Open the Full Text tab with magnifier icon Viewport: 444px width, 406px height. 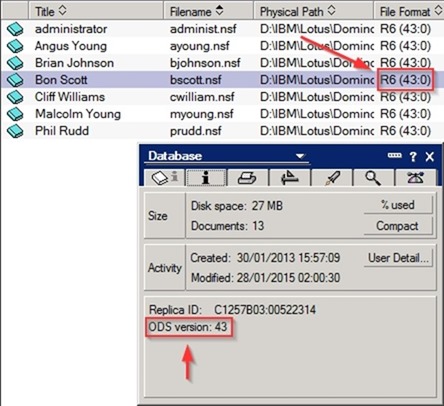373,178
